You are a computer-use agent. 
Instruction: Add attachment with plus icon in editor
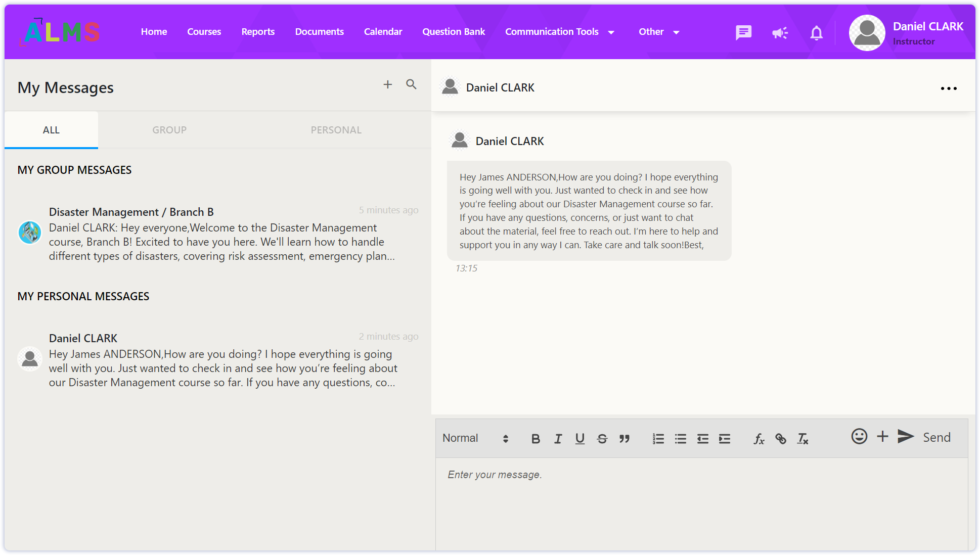(882, 437)
